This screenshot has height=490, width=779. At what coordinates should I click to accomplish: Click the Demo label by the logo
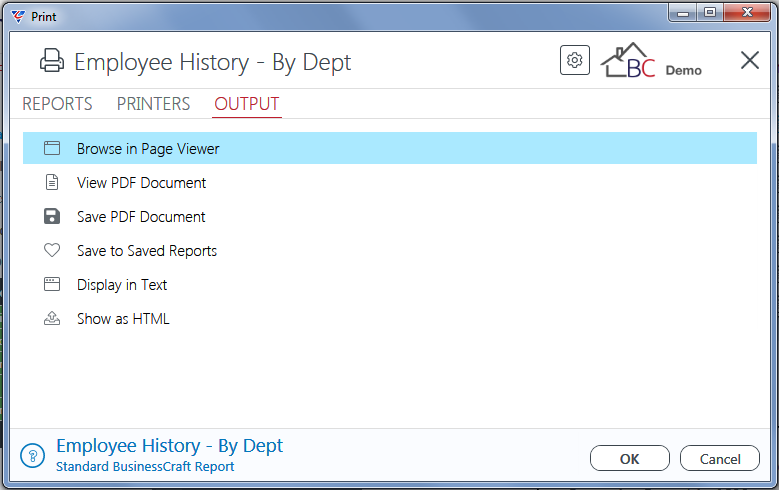click(x=684, y=71)
